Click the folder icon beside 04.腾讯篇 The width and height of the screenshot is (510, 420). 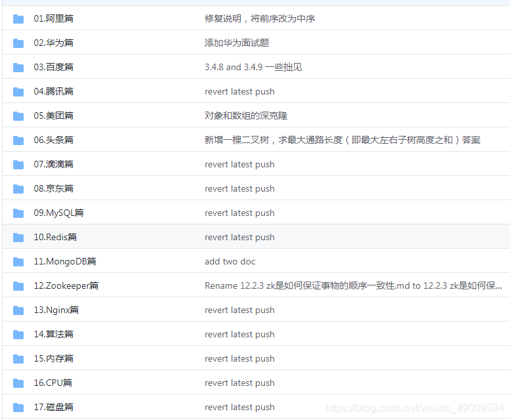point(18,92)
